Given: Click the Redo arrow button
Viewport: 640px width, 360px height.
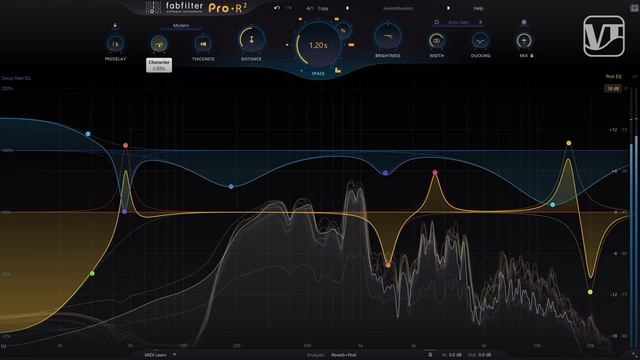Looking at the screenshot, I should (x=289, y=8).
